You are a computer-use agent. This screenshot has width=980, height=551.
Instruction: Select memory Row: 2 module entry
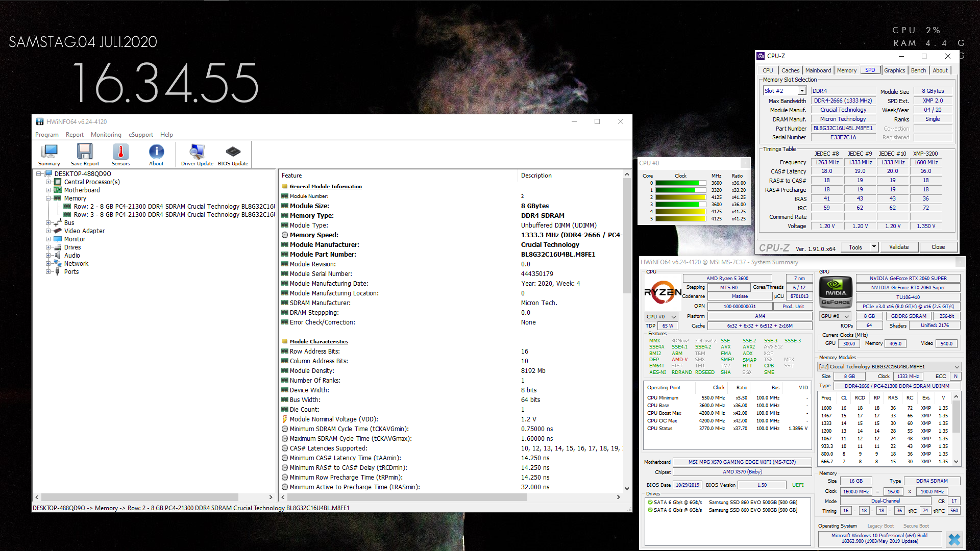[174, 207]
